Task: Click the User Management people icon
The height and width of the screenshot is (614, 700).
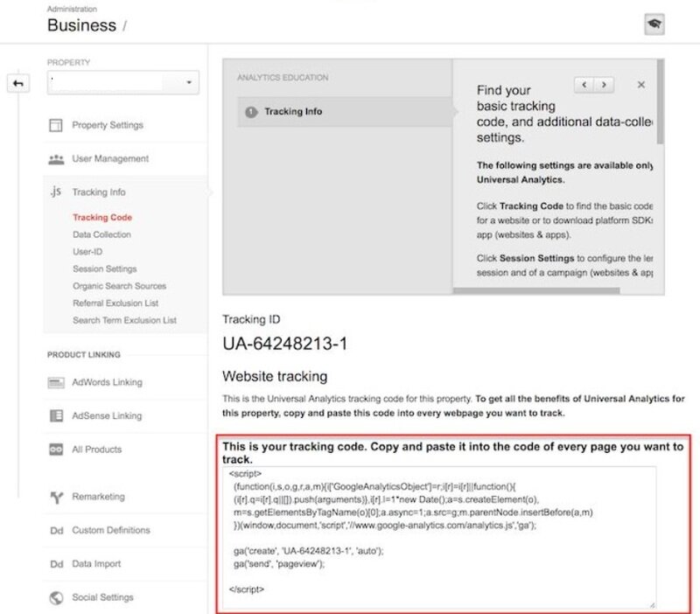Action: click(56, 159)
